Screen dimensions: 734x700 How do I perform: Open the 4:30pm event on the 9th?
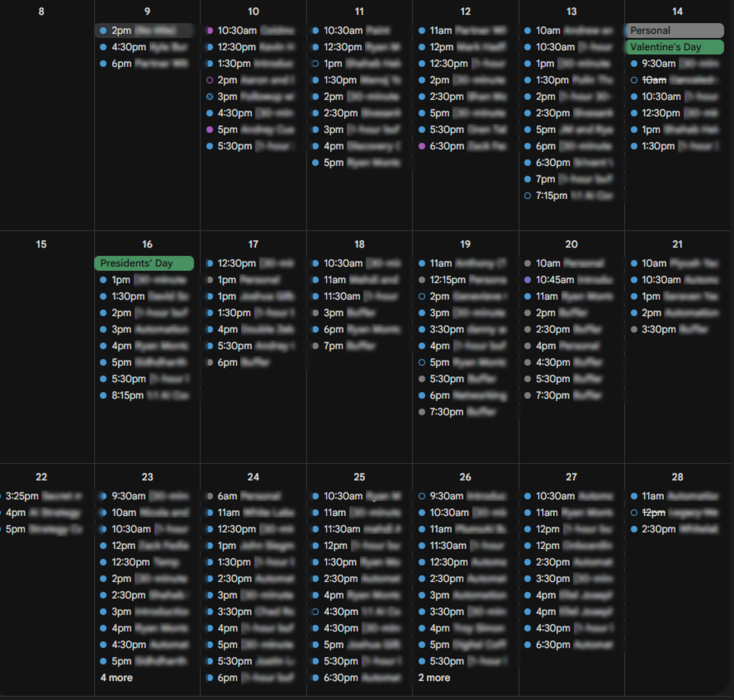click(144, 47)
